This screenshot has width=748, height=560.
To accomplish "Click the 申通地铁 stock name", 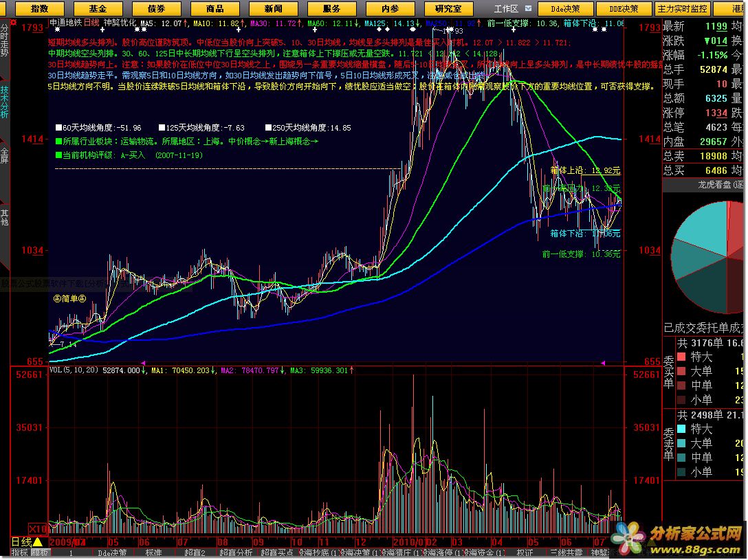I will click(66, 23).
